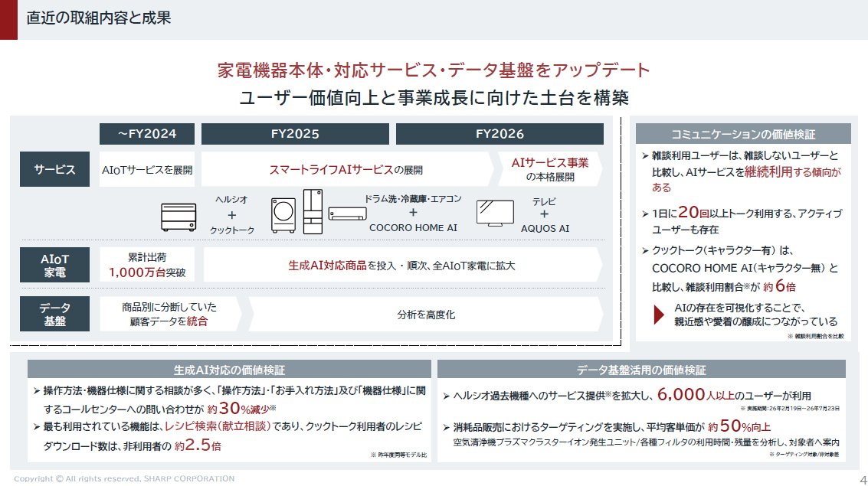Click the クックトーク label under ヘルシオ
Image resolution: width=868 pixels, height=486 pixels.
tap(232, 230)
